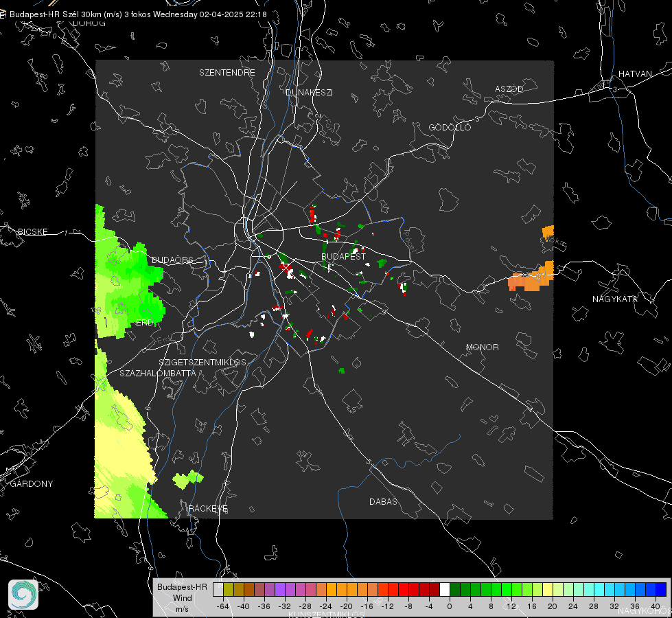Image resolution: width=672 pixels, height=618 pixels.
Task: Click the 40 legend value
Action: tap(655, 607)
